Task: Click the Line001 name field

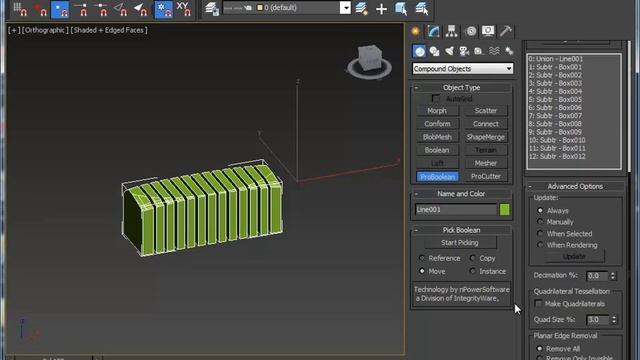Action: coord(456,209)
